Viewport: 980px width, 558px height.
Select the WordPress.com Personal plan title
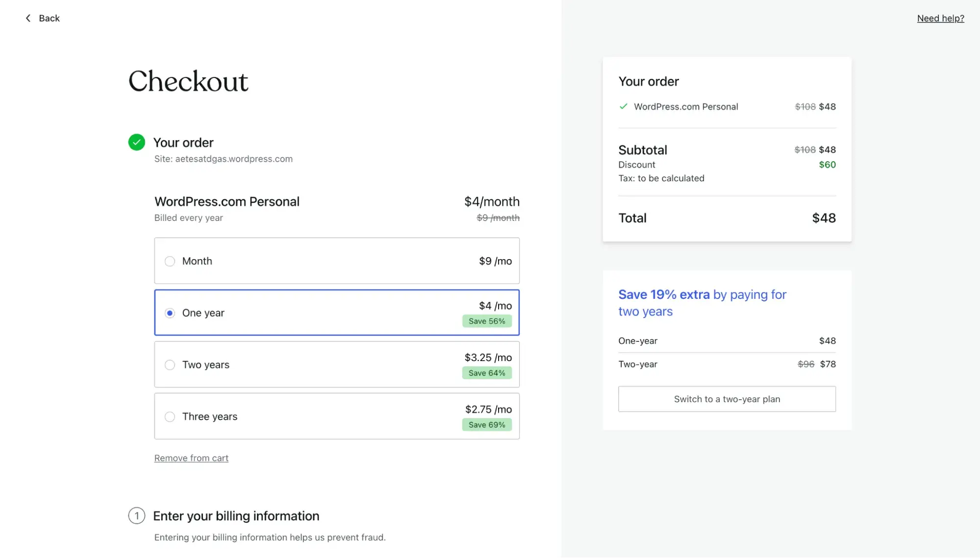click(x=226, y=201)
